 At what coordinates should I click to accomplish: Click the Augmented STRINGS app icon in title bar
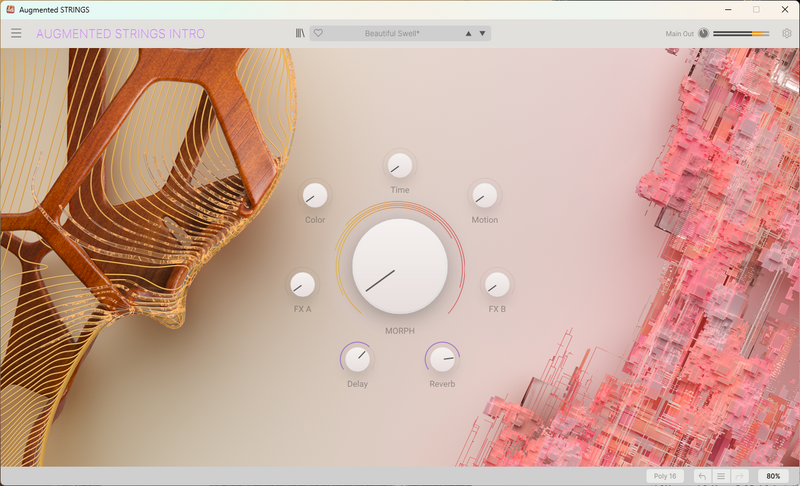(10, 9)
